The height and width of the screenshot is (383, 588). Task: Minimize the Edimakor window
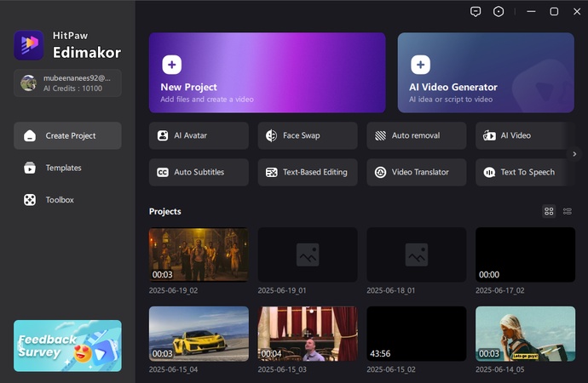531,12
